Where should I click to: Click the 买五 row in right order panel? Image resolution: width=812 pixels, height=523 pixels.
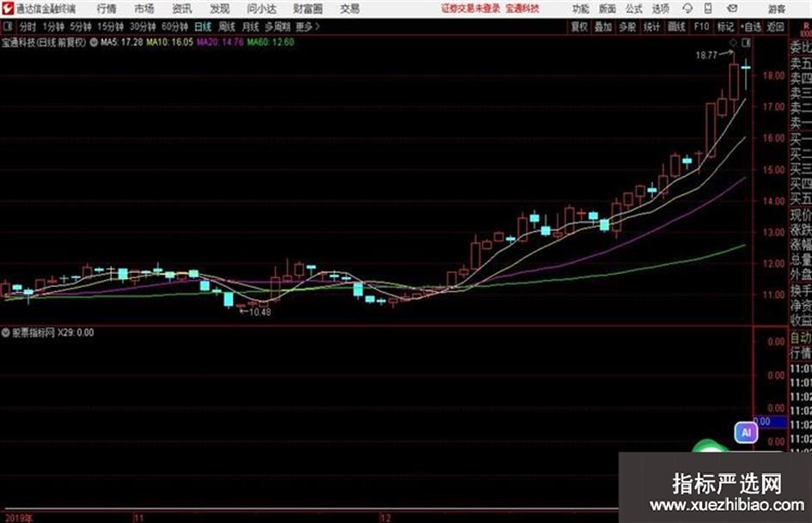coord(801,198)
